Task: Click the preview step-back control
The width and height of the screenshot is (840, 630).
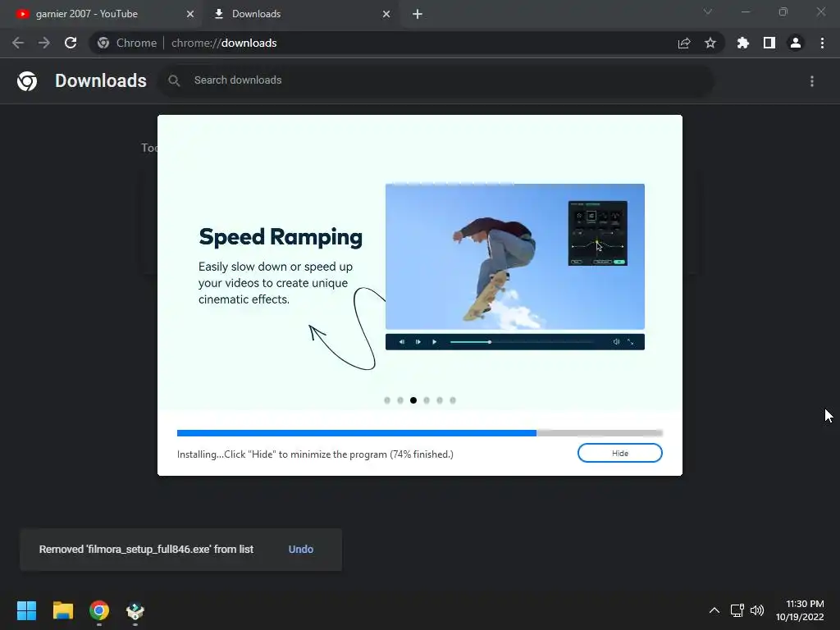Action: [x=402, y=342]
